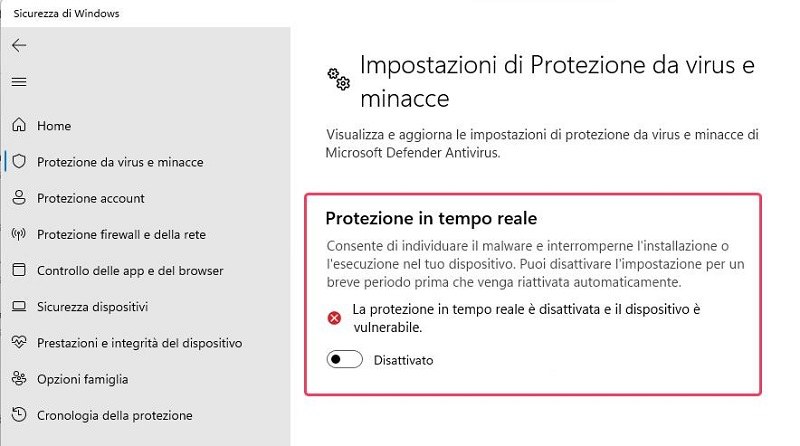Open Cronologia della protezione
The width and height of the screenshot is (800, 446).
click(114, 415)
